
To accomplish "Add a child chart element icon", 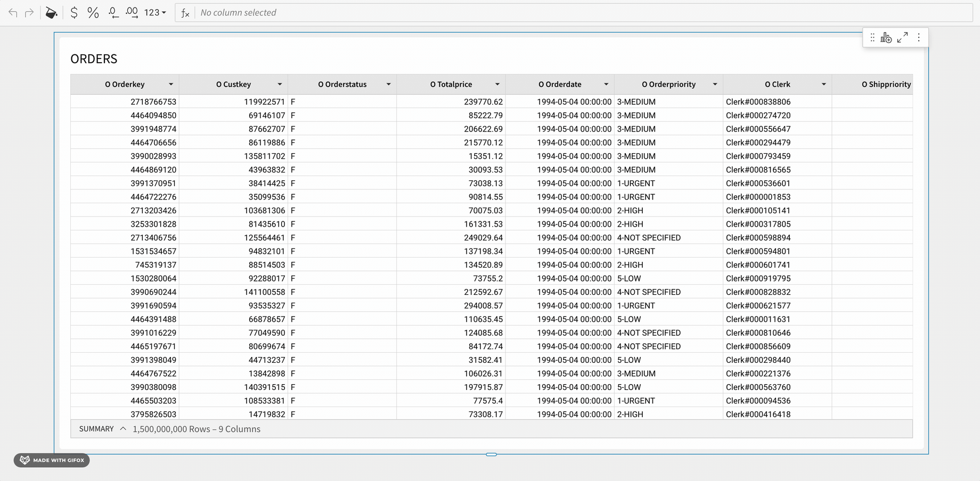I will pos(886,38).
